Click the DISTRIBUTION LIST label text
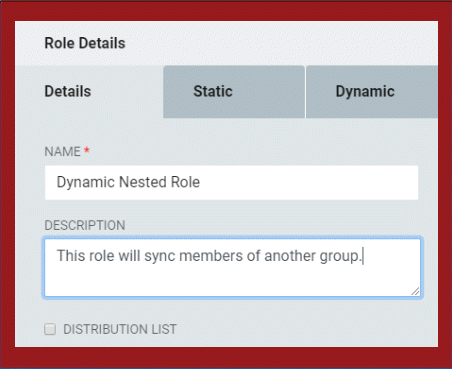Image resolution: width=452 pixels, height=369 pixels. point(120,329)
